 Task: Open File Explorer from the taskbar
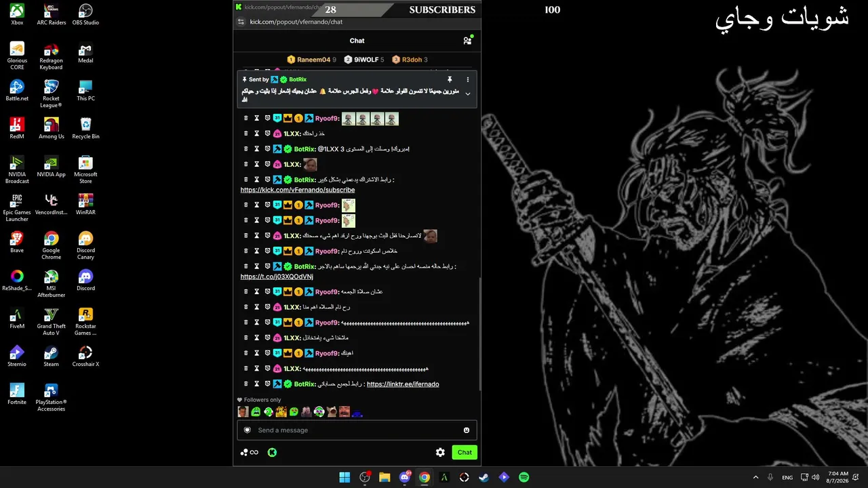point(384,477)
